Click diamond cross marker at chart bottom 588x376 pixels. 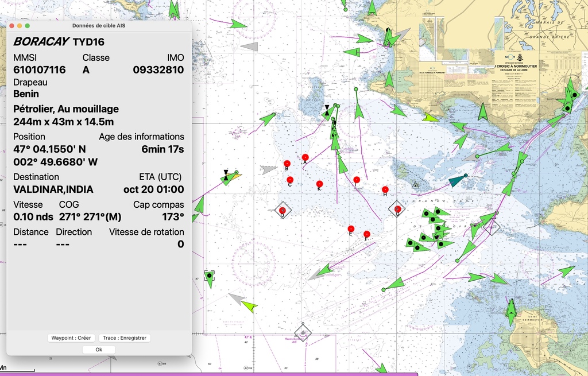[303, 332]
